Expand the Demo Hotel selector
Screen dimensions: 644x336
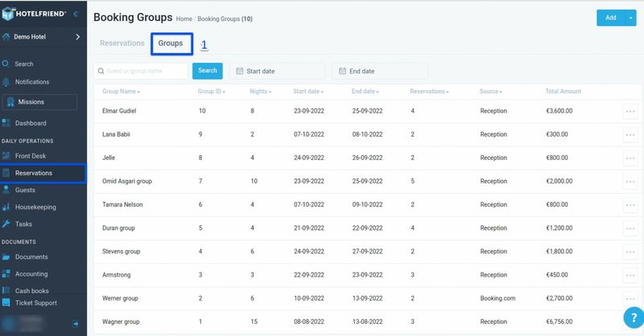pos(77,36)
